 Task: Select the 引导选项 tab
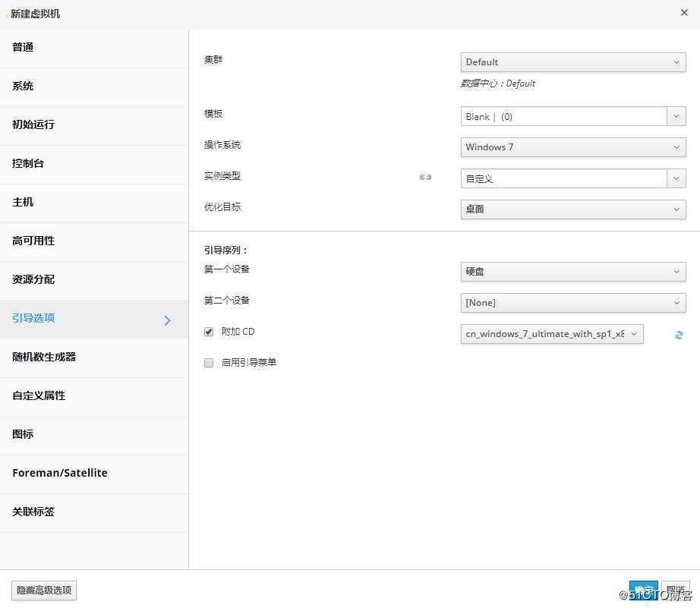(94, 319)
